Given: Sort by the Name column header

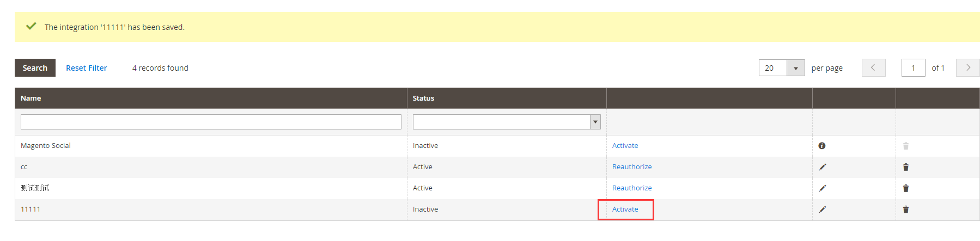Looking at the screenshot, I should [x=31, y=98].
